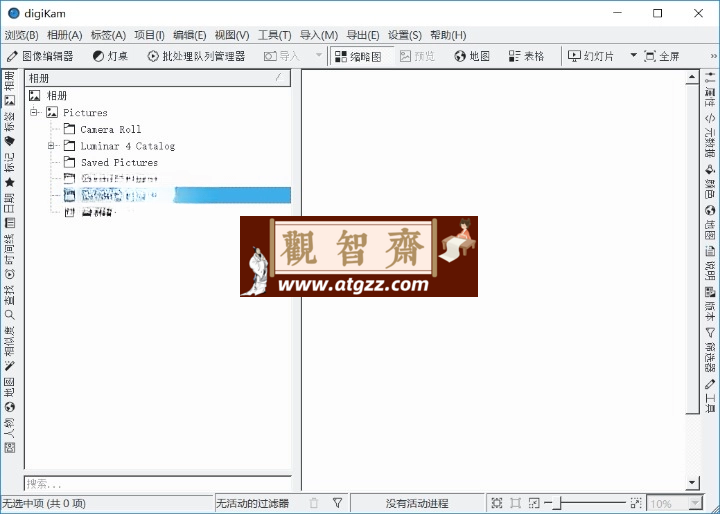
Task: Open the 设置(S) settings menu
Action: pyautogui.click(x=405, y=35)
